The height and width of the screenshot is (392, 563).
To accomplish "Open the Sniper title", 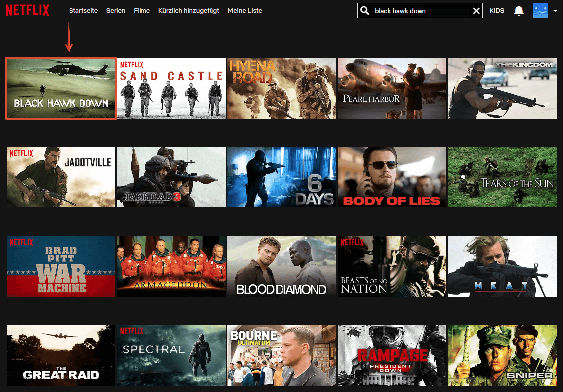I will coord(502,355).
